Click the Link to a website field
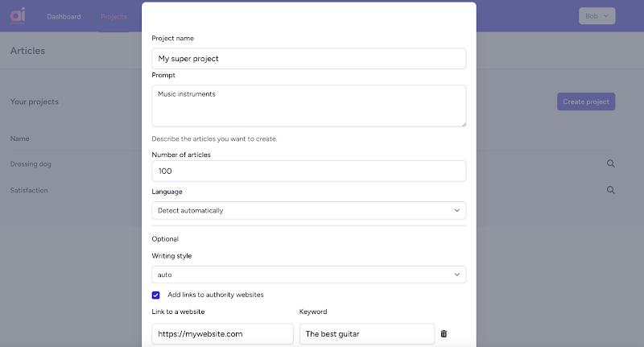The width and height of the screenshot is (644, 347). pos(222,333)
